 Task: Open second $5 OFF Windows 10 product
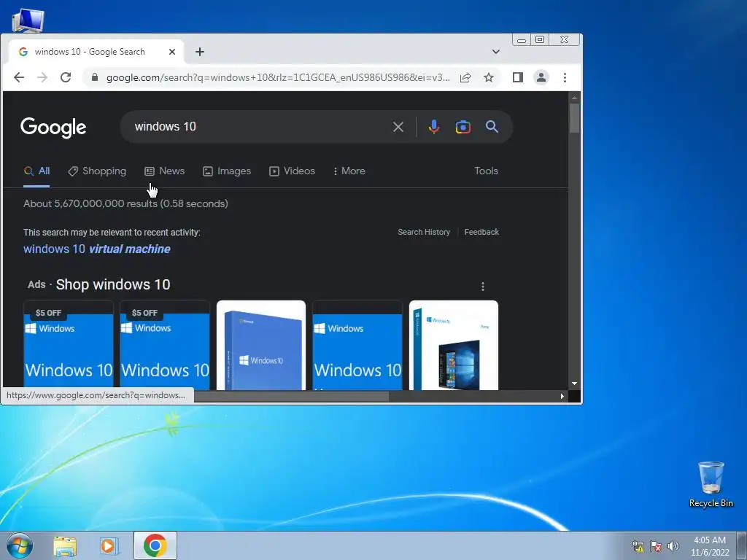[165, 345]
